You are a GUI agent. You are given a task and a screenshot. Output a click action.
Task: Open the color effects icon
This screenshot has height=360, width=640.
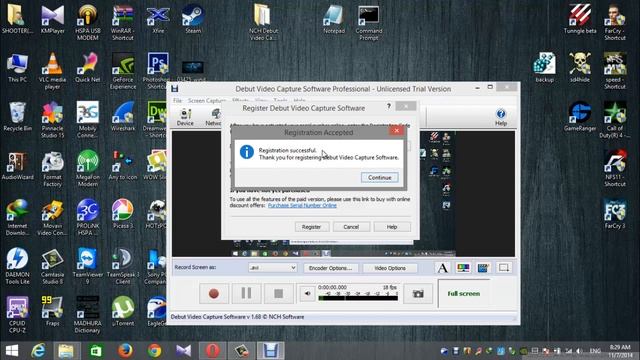click(x=463, y=268)
